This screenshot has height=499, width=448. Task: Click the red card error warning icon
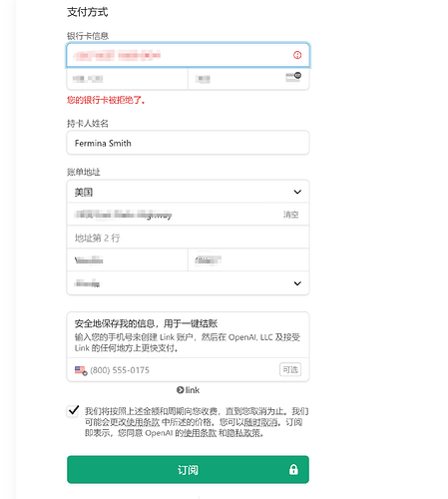[x=297, y=55]
